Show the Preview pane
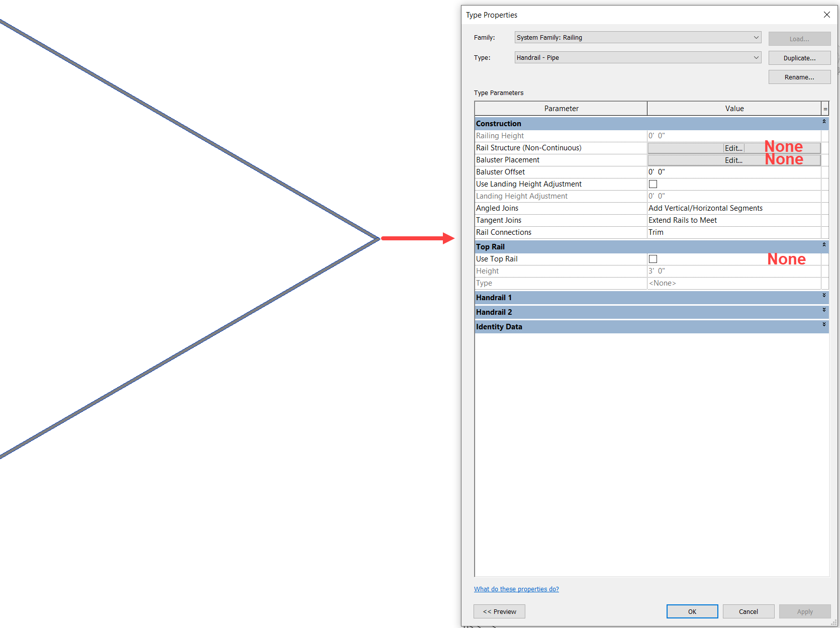The width and height of the screenshot is (840, 628). click(x=499, y=611)
